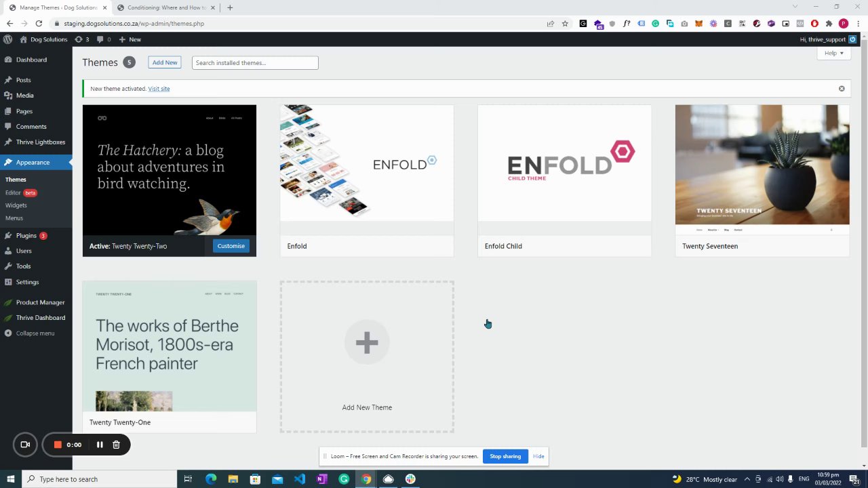Image resolution: width=868 pixels, height=488 pixels.
Task: Click the Add New Theme placeholder
Action: coord(367,357)
